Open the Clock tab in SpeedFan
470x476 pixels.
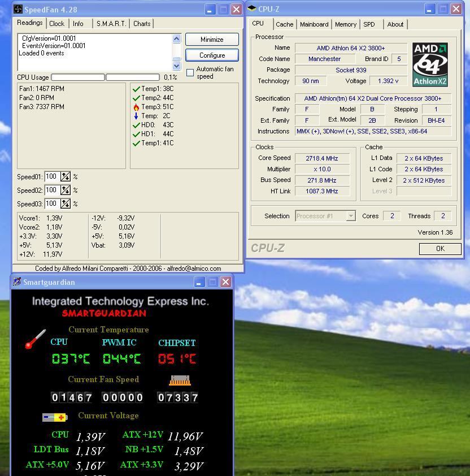coord(56,24)
